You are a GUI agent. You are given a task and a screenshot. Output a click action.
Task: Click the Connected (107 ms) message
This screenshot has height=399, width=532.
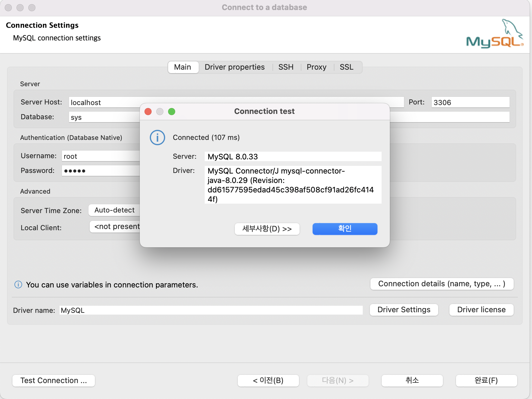pyautogui.click(x=206, y=138)
